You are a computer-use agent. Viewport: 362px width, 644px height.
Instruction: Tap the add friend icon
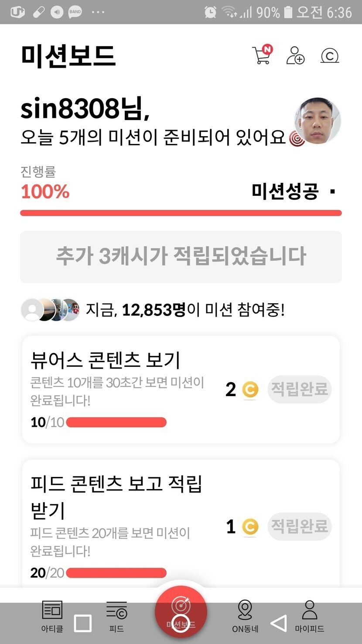click(295, 56)
